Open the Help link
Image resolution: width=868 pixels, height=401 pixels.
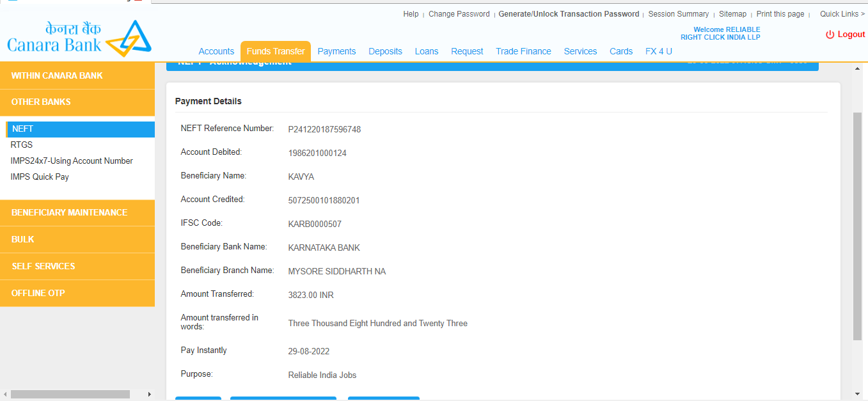[411, 14]
